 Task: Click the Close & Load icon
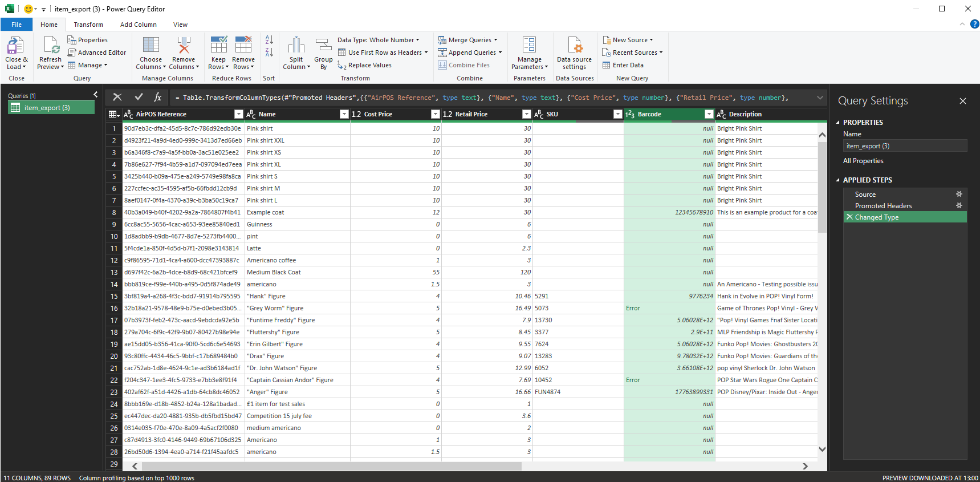click(x=15, y=46)
